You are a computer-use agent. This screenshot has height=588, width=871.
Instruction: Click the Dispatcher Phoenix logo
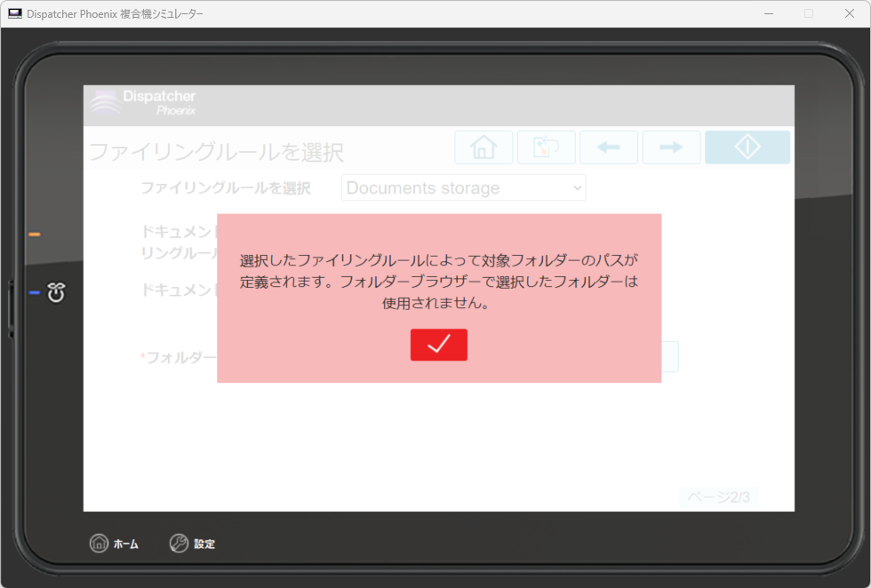point(143,103)
